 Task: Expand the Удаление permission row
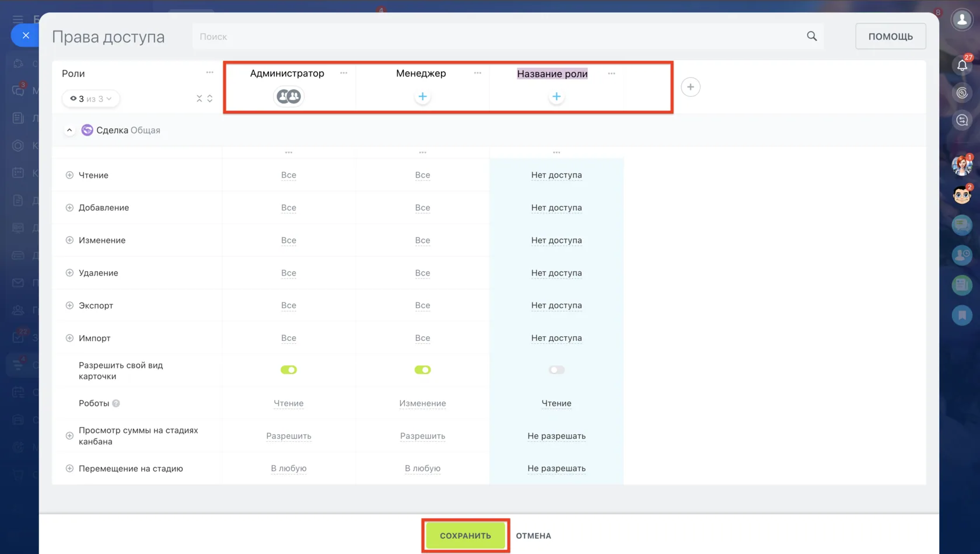pyautogui.click(x=69, y=273)
